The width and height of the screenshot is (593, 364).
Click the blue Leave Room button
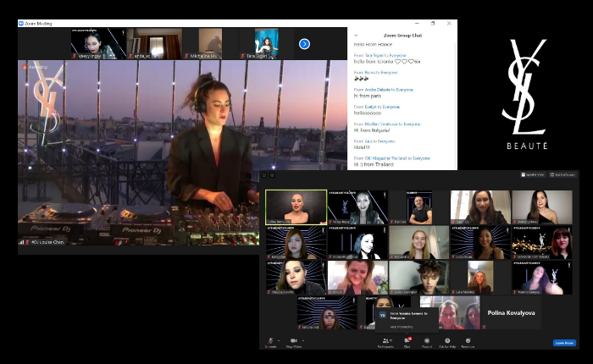coord(564,343)
